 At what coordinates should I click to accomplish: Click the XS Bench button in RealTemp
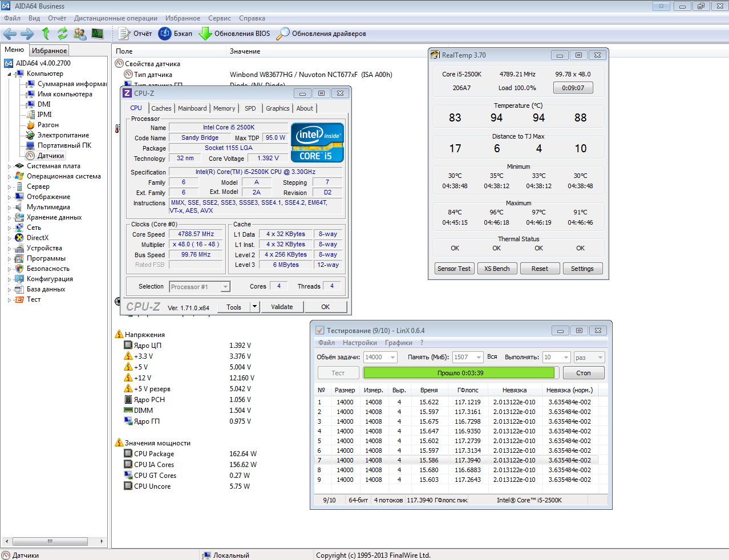click(497, 269)
